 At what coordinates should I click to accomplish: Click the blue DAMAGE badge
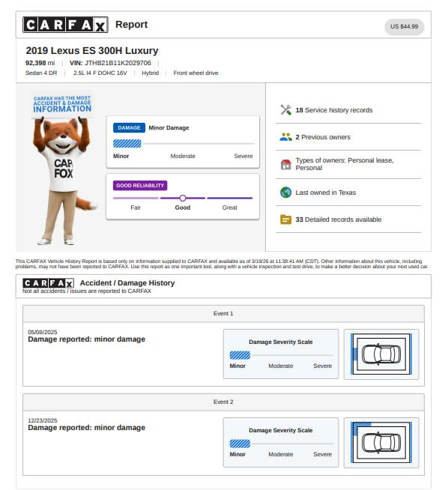[x=129, y=128]
